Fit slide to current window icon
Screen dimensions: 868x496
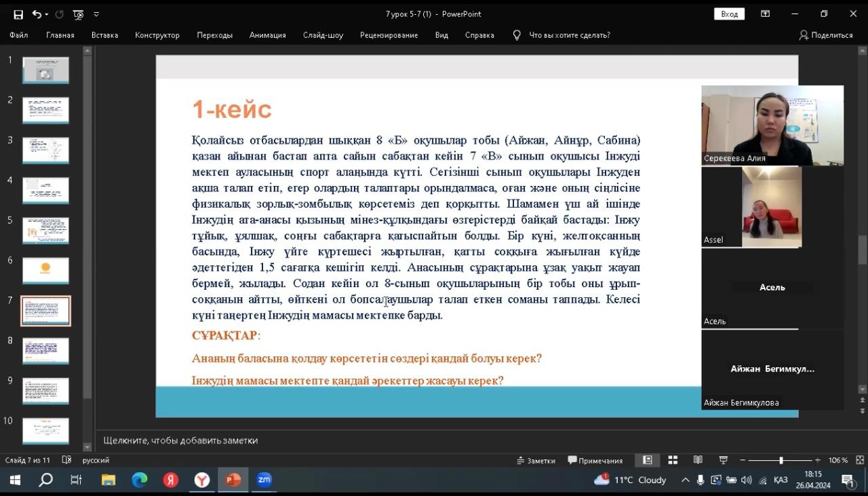[x=860, y=460]
